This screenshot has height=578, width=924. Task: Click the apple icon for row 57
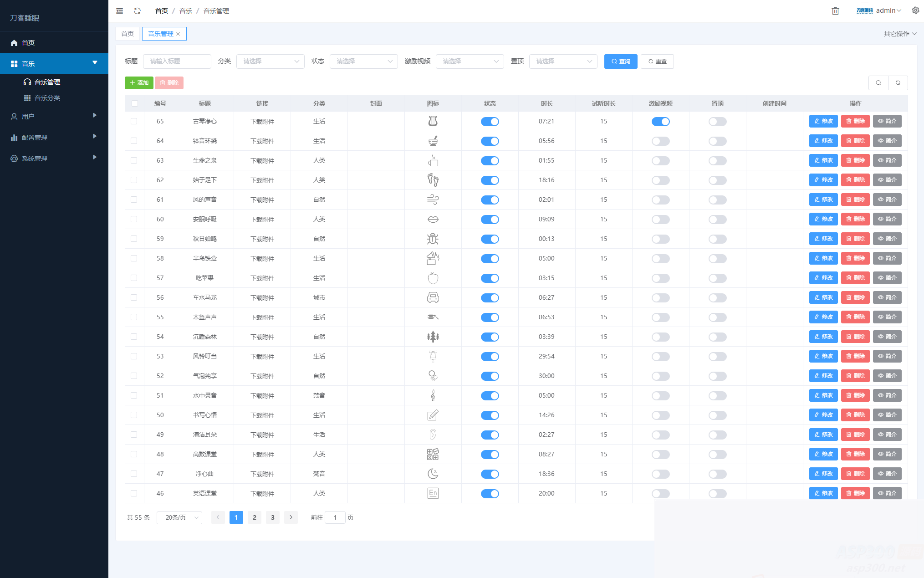click(x=433, y=278)
